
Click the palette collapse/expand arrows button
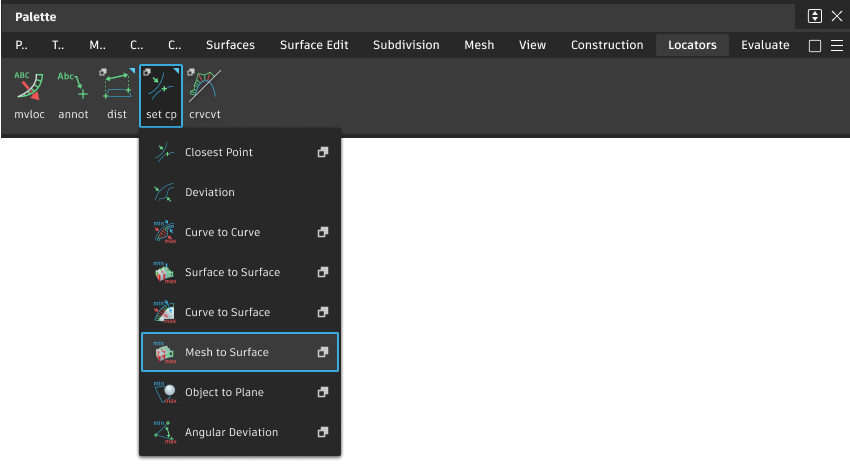815,16
